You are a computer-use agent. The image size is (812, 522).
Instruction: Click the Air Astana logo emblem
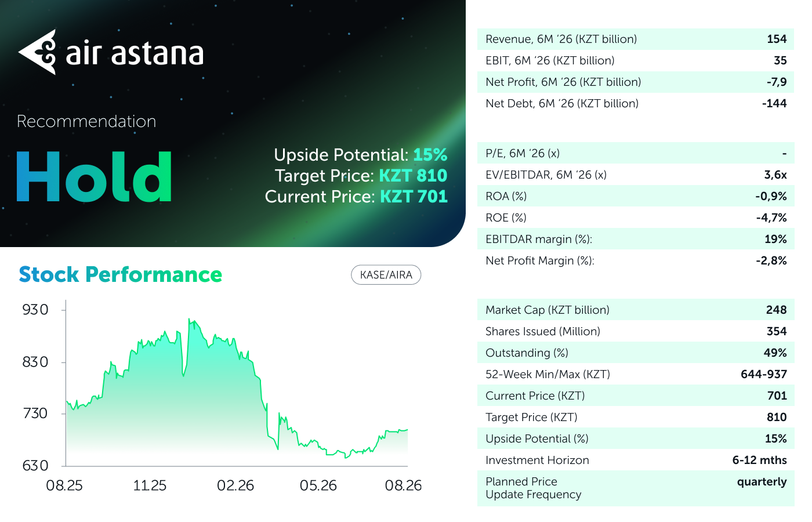38,52
